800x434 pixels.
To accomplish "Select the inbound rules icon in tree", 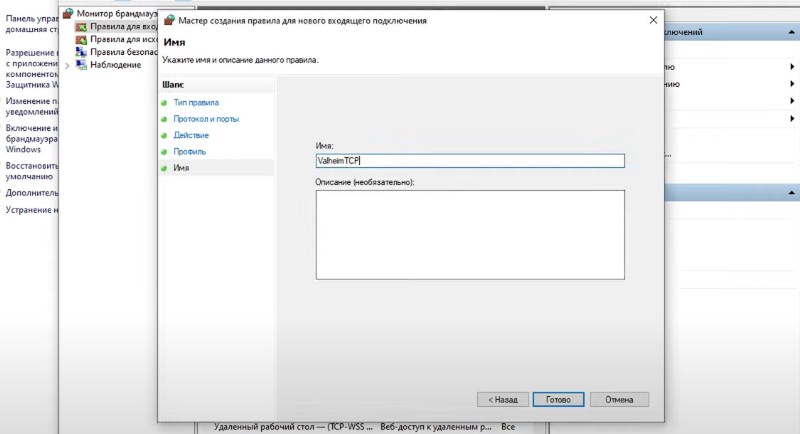I will tap(81, 27).
